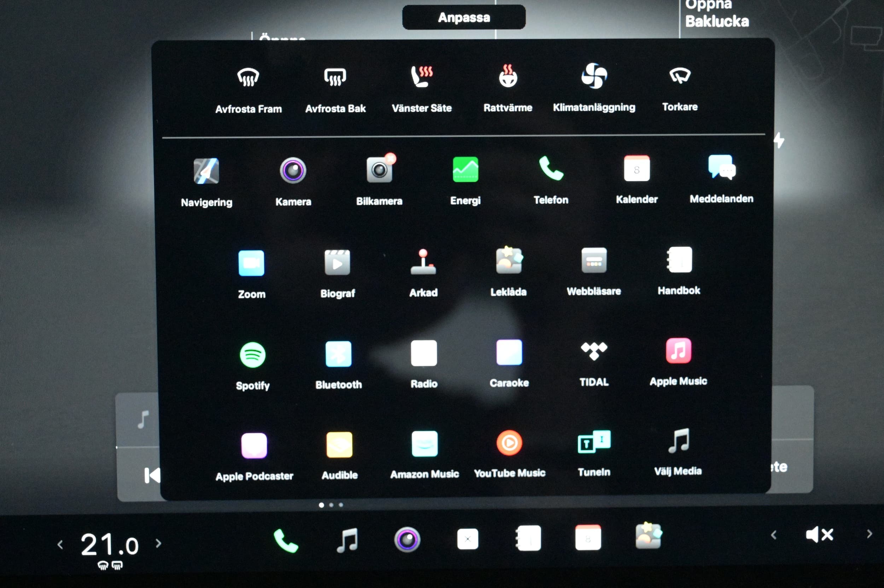Turn on Vänster Säte seat heating
This screenshot has width=884, height=588.
[x=421, y=76]
